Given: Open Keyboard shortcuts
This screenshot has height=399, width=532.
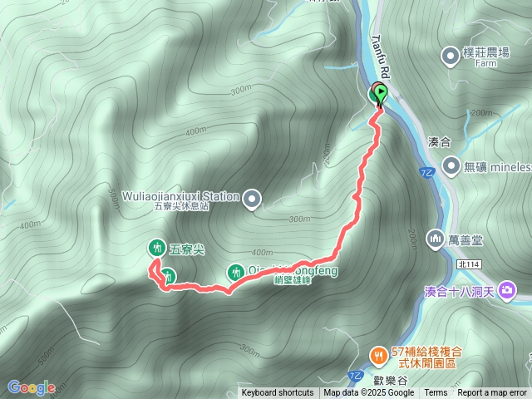Looking at the screenshot, I should click(278, 393).
